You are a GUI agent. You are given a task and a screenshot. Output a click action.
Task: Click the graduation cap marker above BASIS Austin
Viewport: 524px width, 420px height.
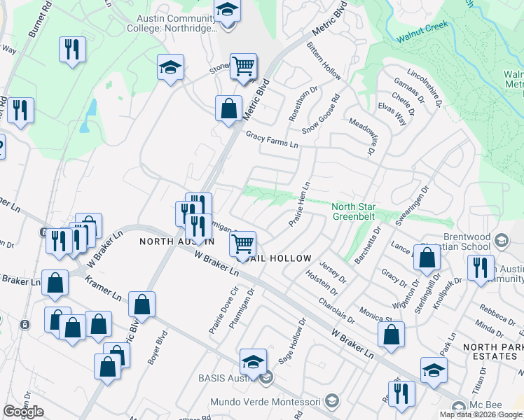tap(253, 365)
